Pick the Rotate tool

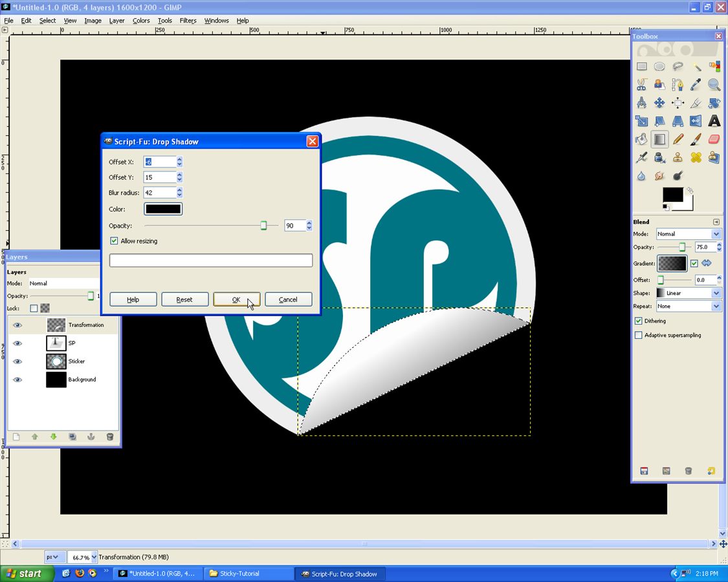point(714,103)
